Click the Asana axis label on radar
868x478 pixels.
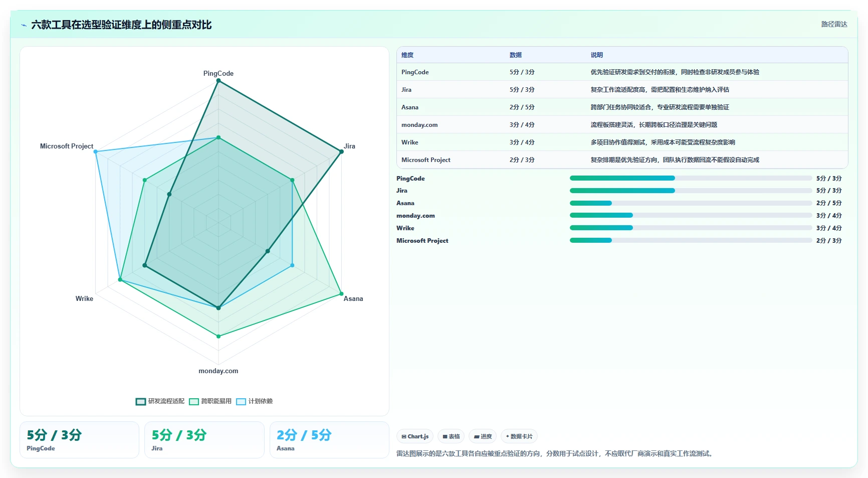(x=353, y=298)
